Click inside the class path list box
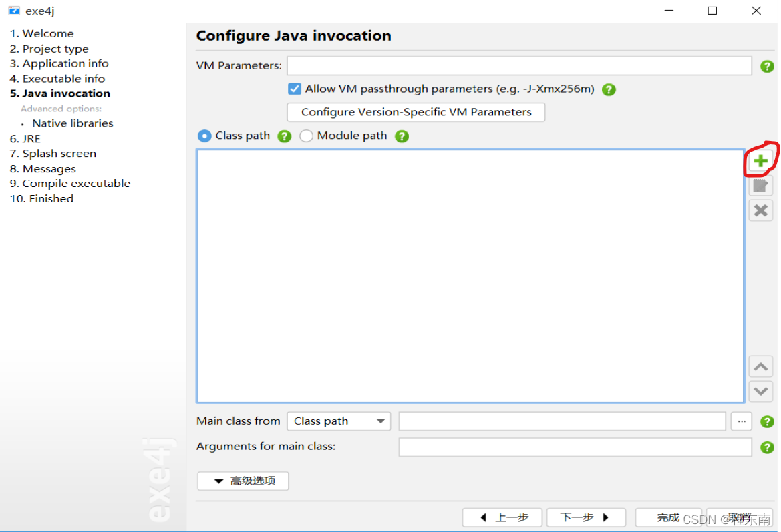Image resolution: width=781 pixels, height=532 pixels. 471,276
